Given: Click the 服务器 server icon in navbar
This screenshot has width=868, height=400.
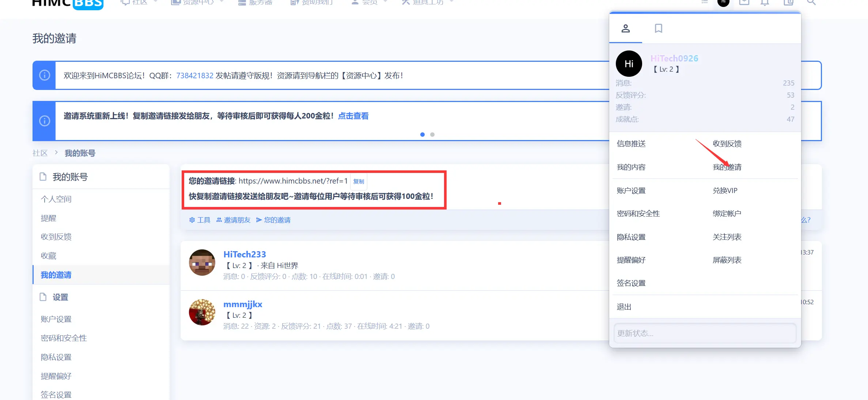Looking at the screenshot, I should [x=241, y=2].
